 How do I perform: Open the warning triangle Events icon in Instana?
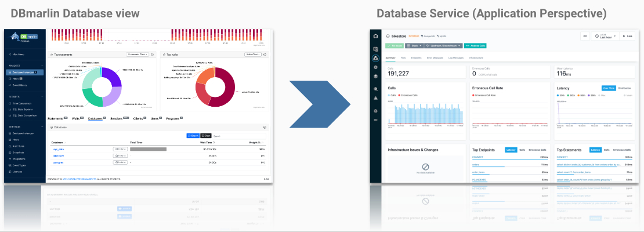tap(375, 98)
